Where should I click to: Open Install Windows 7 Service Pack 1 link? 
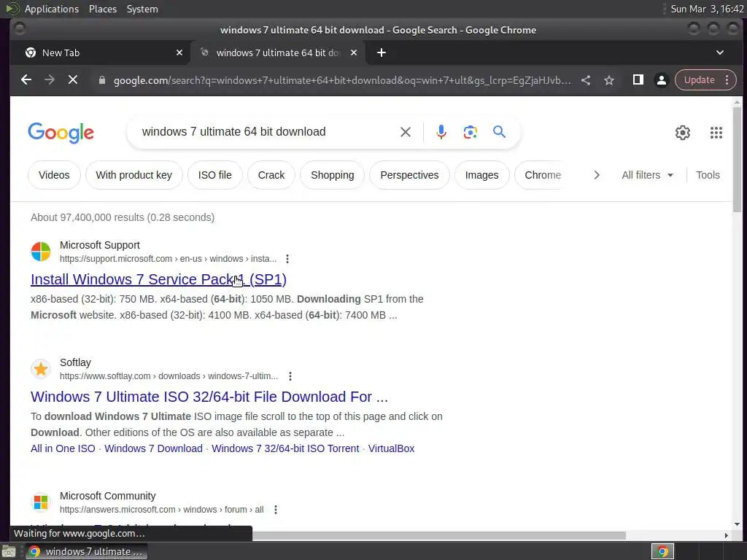[158, 279]
